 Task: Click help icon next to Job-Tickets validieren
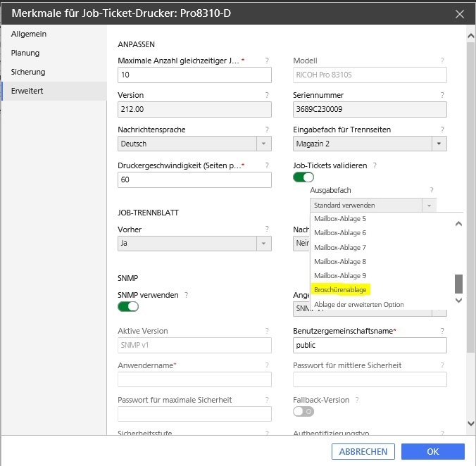click(375, 165)
